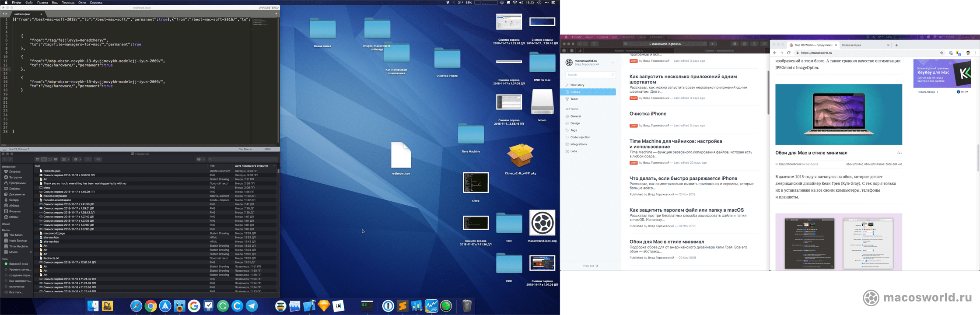Image resolution: width=980 pixels, height=315 pixels.
Task: Click the Ghost Search field
Action: click(590, 75)
